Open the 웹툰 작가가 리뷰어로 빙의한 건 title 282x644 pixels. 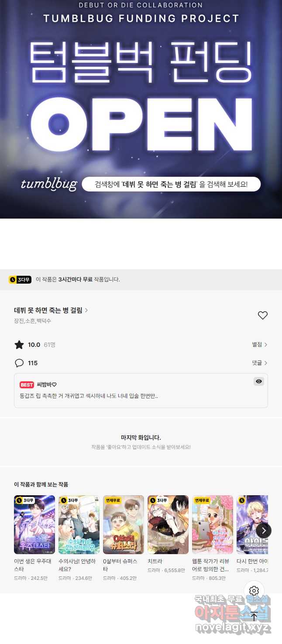click(212, 565)
